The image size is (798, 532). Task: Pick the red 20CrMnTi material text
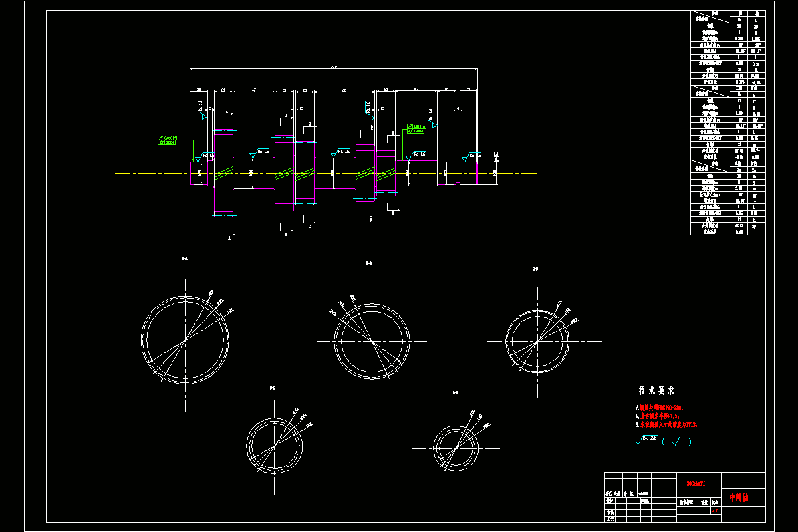tap(695, 483)
